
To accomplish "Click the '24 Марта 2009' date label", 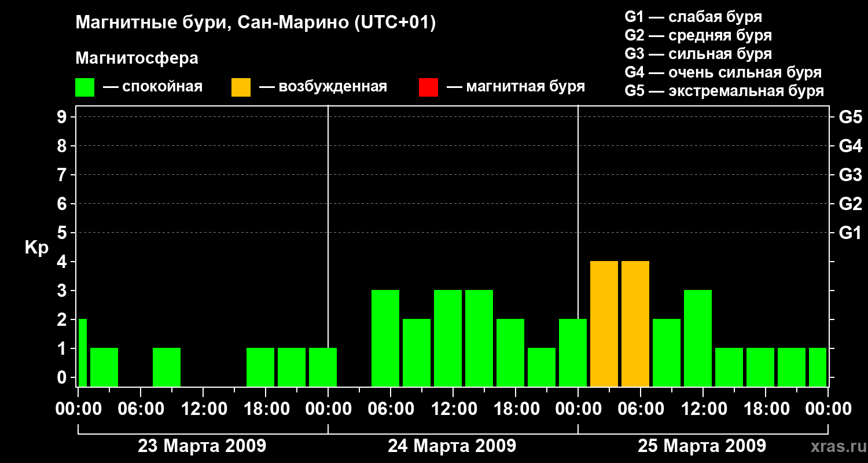I will 452,446.
